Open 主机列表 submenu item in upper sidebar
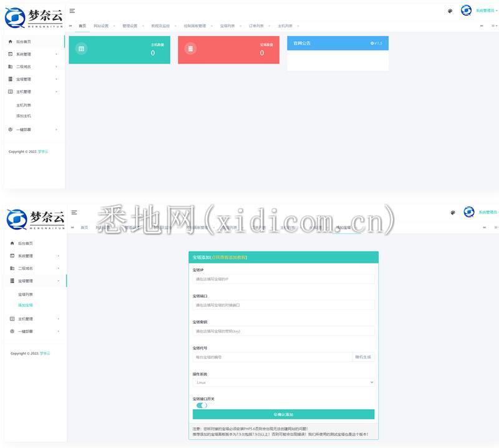499x448 pixels. (24, 105)
